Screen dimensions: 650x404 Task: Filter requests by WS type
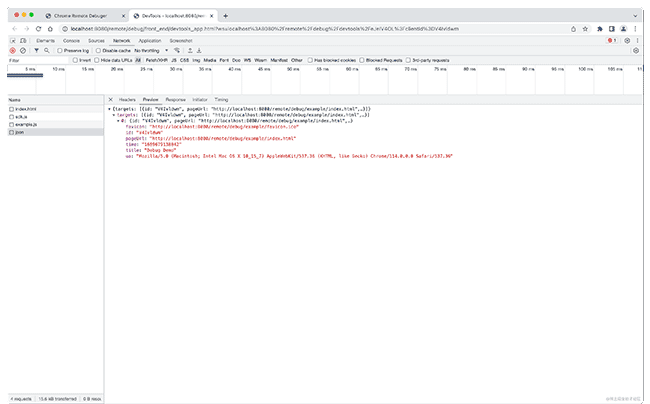(247, 60)
